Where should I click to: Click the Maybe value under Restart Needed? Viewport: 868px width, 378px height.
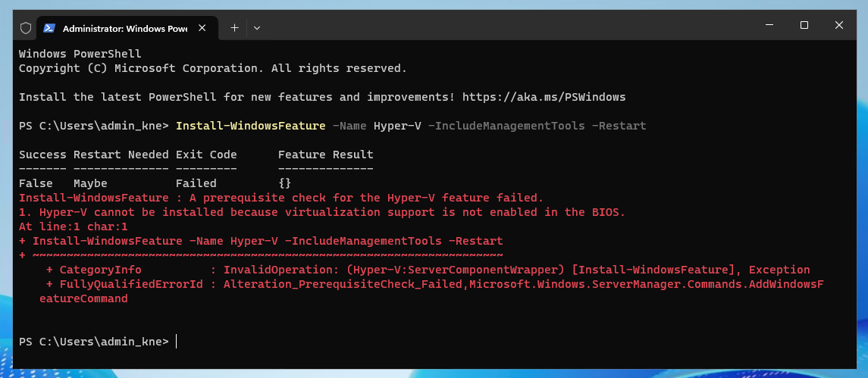point(90,183)
